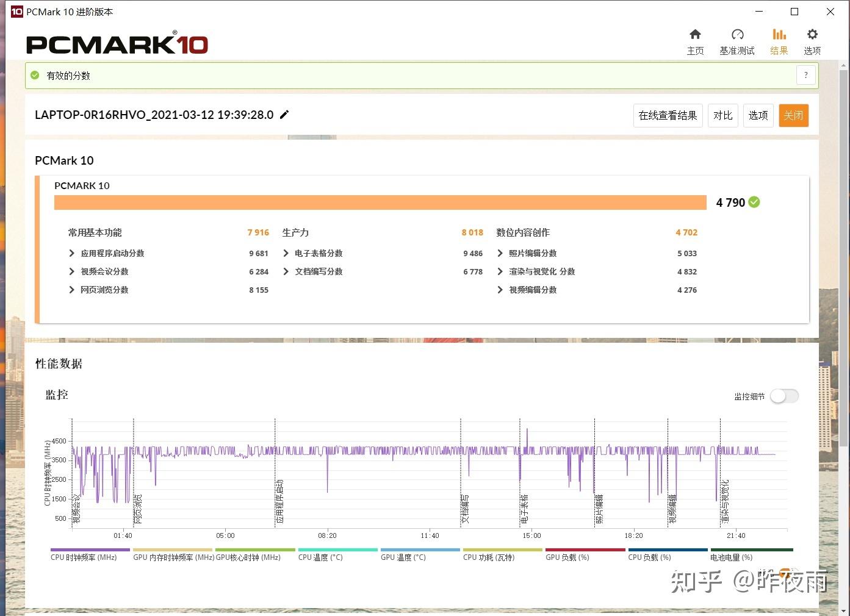Click the 数位内容创作 score 4 702
Screen dimensions: 850x616
pyautogui.click(x=686, y=232)
